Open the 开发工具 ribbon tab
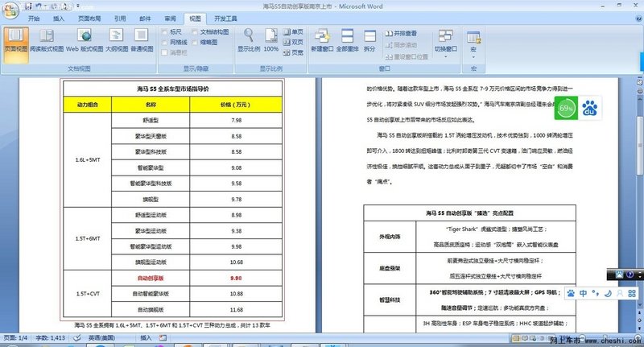 (225, 19)
